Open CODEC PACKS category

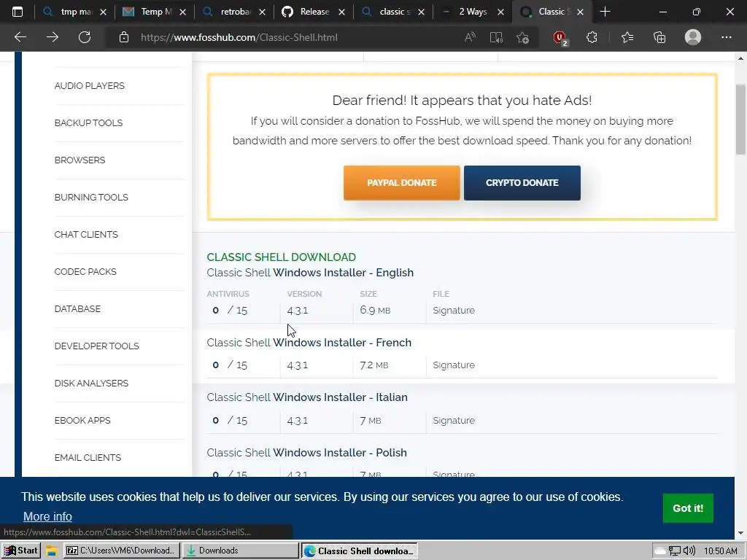pos(85,271)
